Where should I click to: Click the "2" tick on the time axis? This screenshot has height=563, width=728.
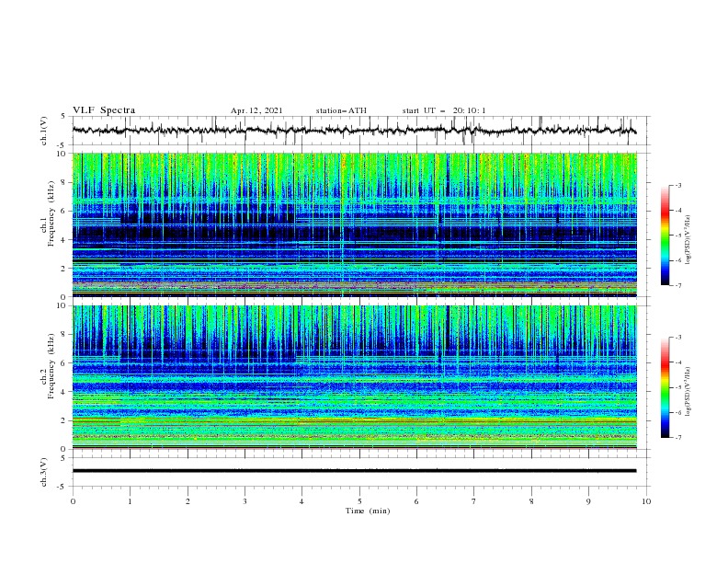click(188, 501)
